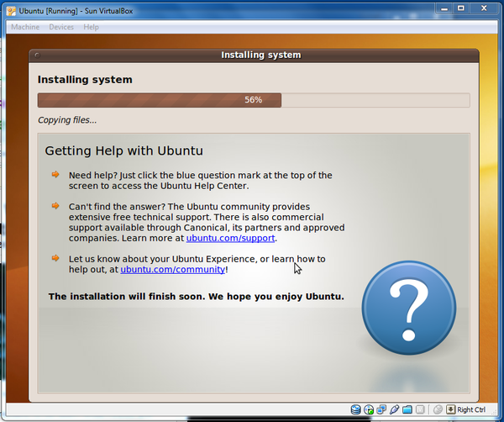Click the VirtualBox icon in the title bar

[11, 11]
